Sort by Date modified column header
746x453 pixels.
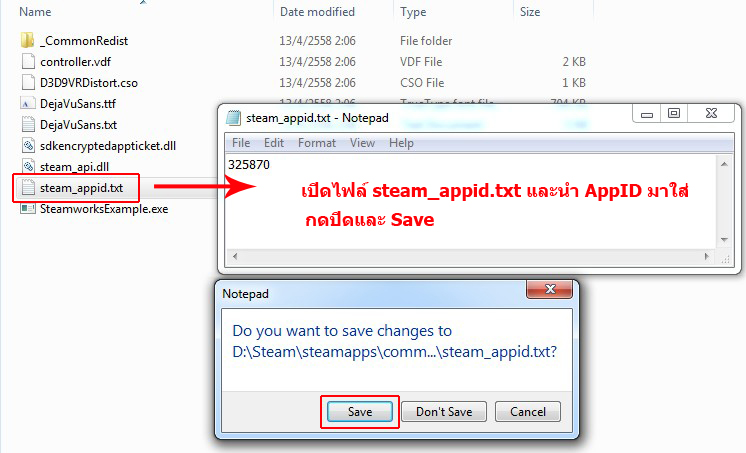click(x=317, y=12)
